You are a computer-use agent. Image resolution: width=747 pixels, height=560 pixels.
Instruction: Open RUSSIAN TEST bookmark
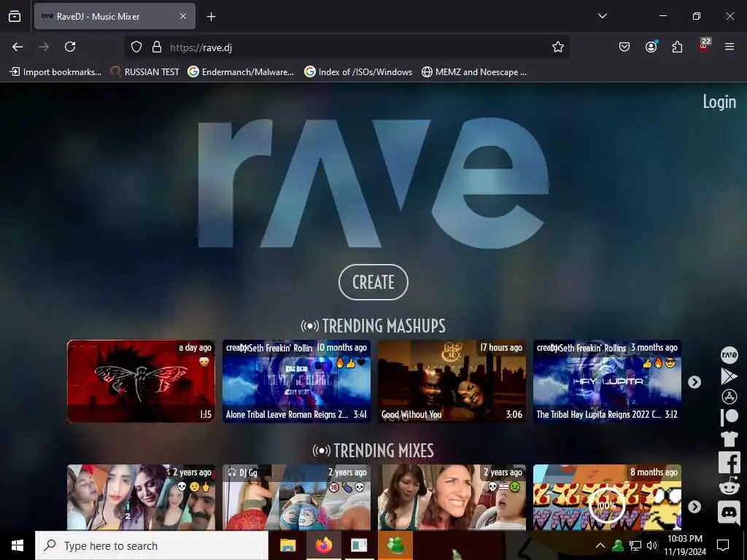(x=145, y=72)
